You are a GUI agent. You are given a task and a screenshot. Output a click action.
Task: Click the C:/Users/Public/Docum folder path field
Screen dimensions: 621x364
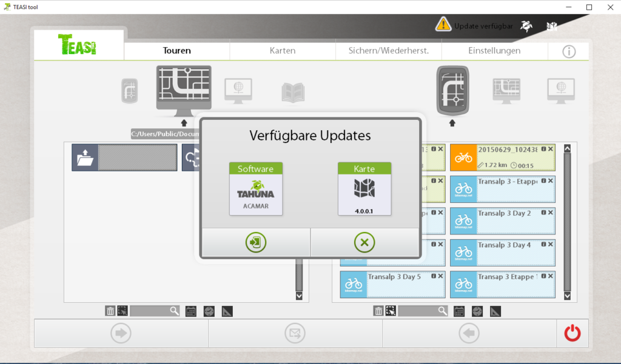pyautogui.click(x=165, y=134)
